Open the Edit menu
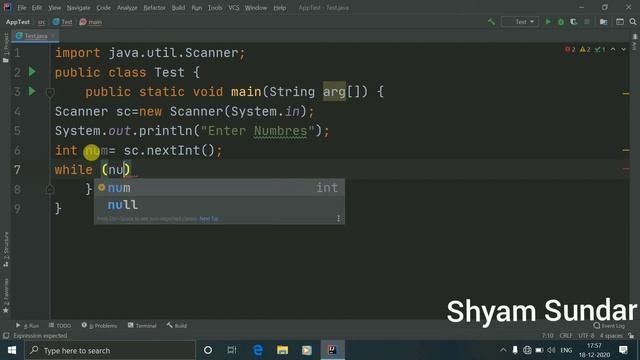The width and height of the screenshot is (640, 360). 37,8
